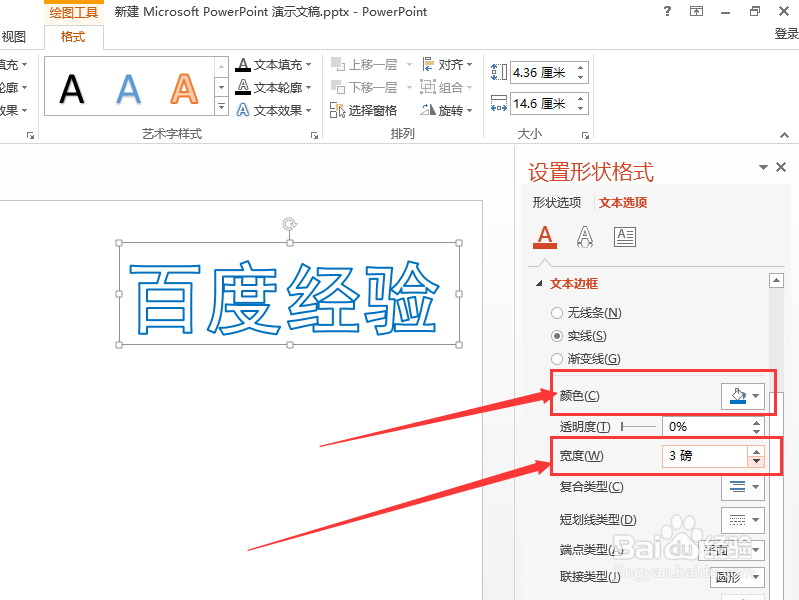Image resolution: width=799 pixels, height=600 pixels.
Task: Switch to 形状选项 tab in format pane
Action: click(x=557, y=202)
